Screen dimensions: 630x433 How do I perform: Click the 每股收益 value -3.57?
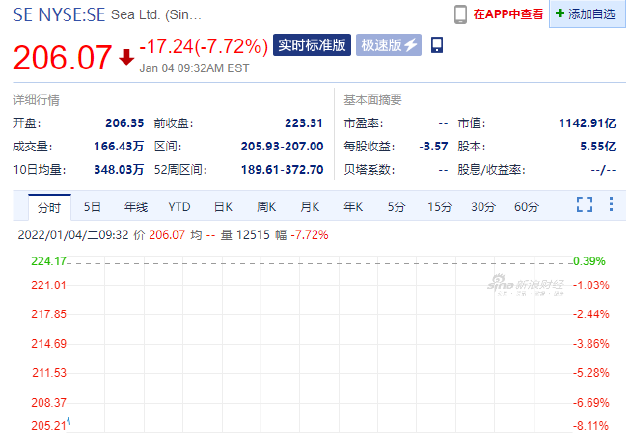click(x=434, y=146)
